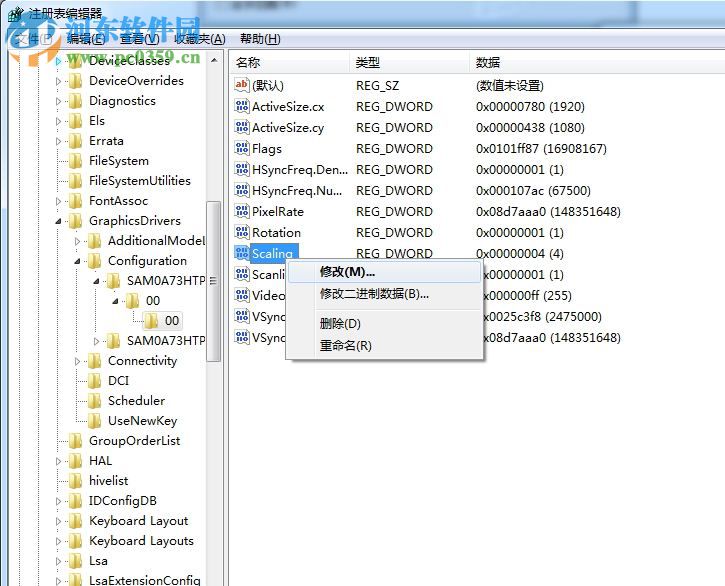
Task: Click the PixelRate DWORD value icon
Action: (x=242, y=211)
